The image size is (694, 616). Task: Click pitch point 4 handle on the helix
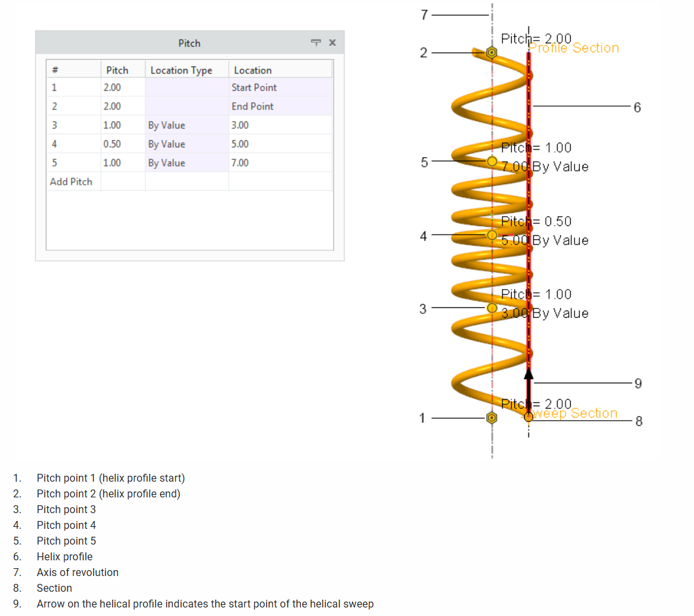[x=492, y=235]
